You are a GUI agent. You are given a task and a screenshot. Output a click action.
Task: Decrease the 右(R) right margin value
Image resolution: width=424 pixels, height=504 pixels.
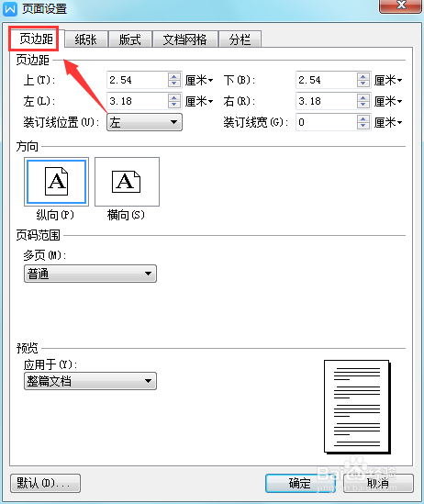pos(363,105)
